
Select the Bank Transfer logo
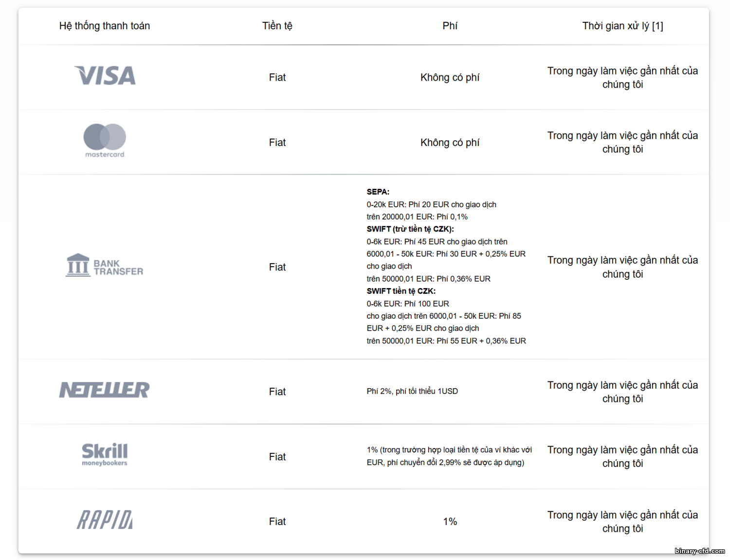point(105,266)
